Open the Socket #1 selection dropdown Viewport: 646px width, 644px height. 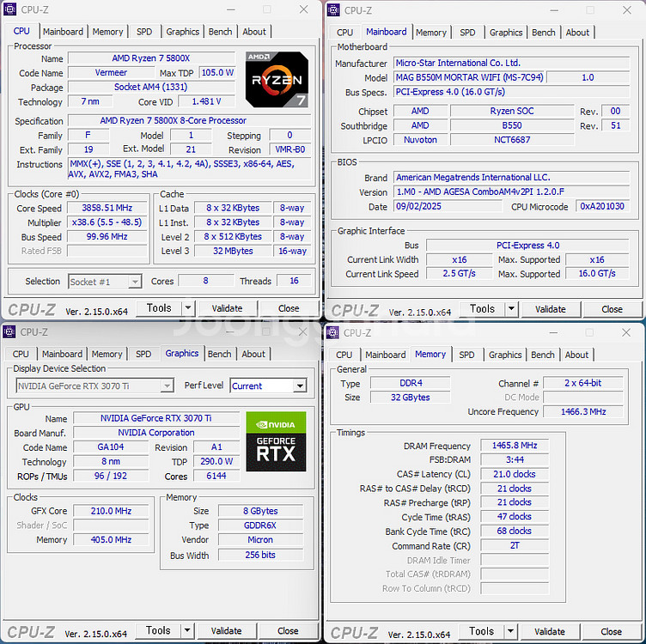[105, 282]
